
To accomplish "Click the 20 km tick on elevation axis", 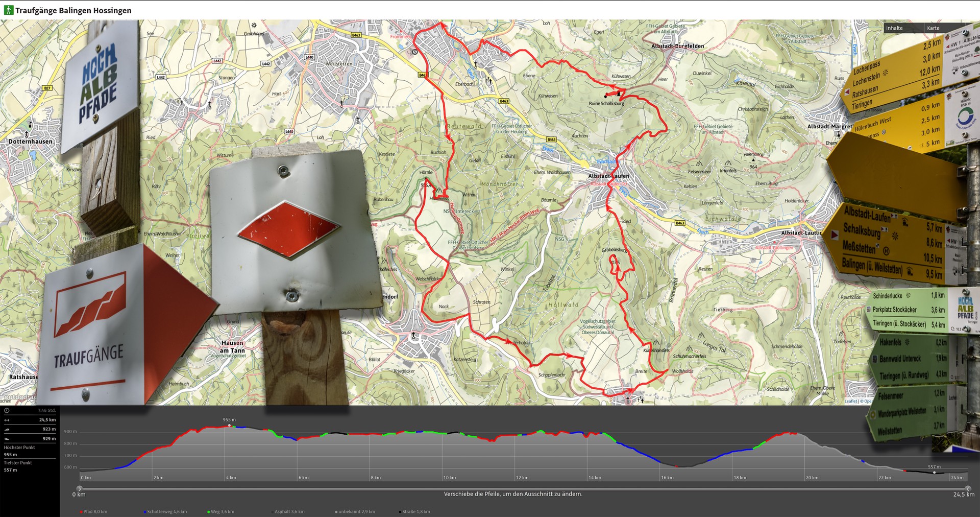I will [812, 478].
